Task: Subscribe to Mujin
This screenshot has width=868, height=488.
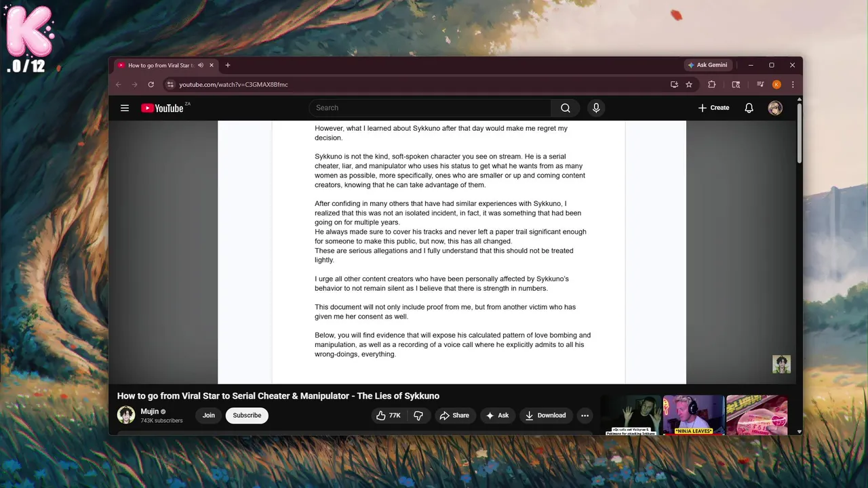Action: (x=247, y=415)
